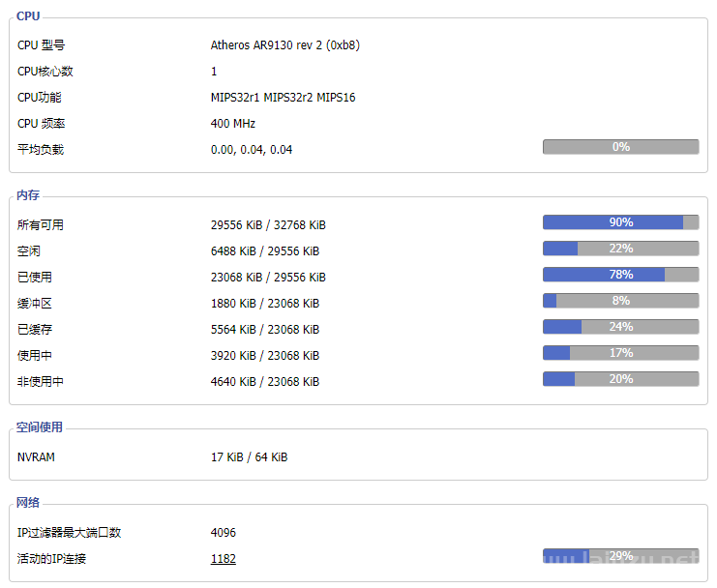Click the IP connections 29% progress bar
Screen dimensions: 717x588
pyautogui.click(x=620, y=556)
